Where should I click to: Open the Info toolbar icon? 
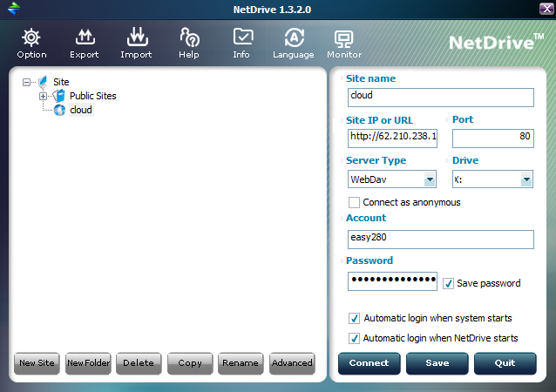tap(241, 37)
